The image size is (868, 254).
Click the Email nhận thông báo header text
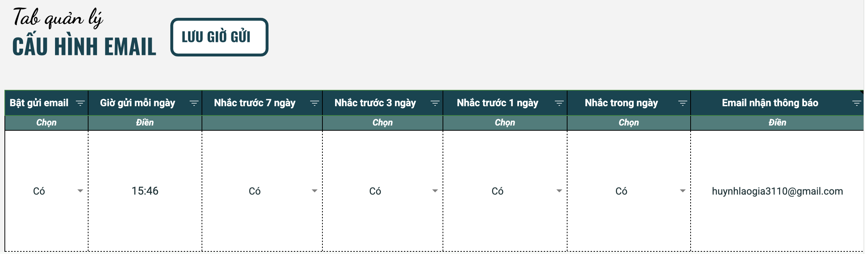pos(770,103)
